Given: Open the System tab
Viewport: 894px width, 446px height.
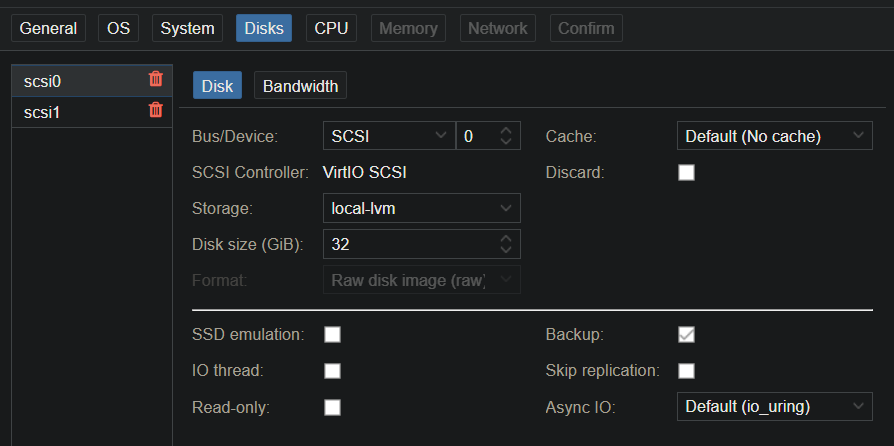Looking at the screenshot, I should point(187,28).
